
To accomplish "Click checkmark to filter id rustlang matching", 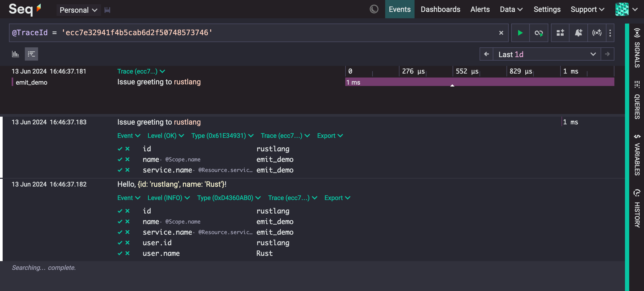I will (120, 149).
